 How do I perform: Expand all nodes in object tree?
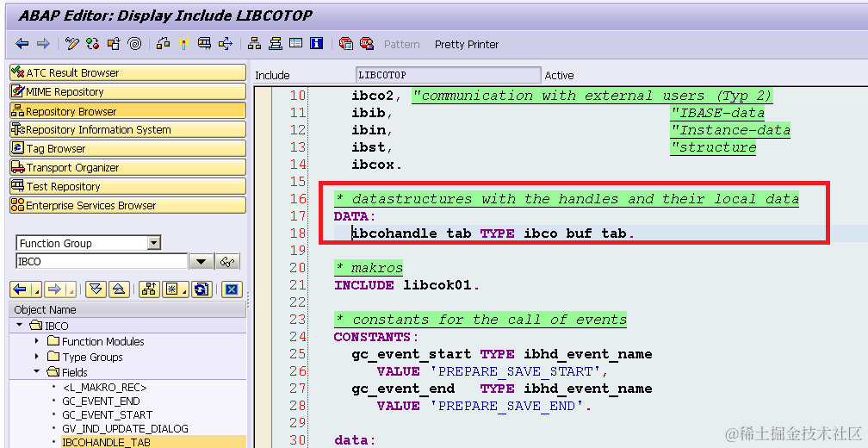tap(96, 289)
